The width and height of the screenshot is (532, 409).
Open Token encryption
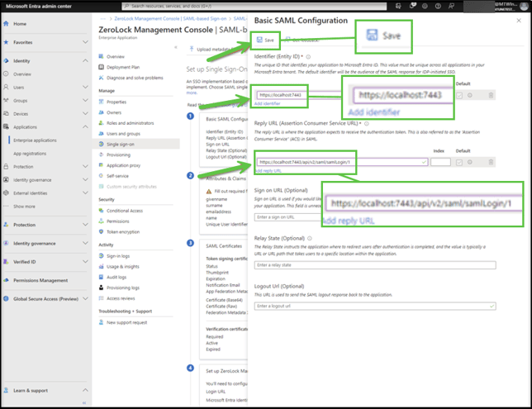coord(123,232)
